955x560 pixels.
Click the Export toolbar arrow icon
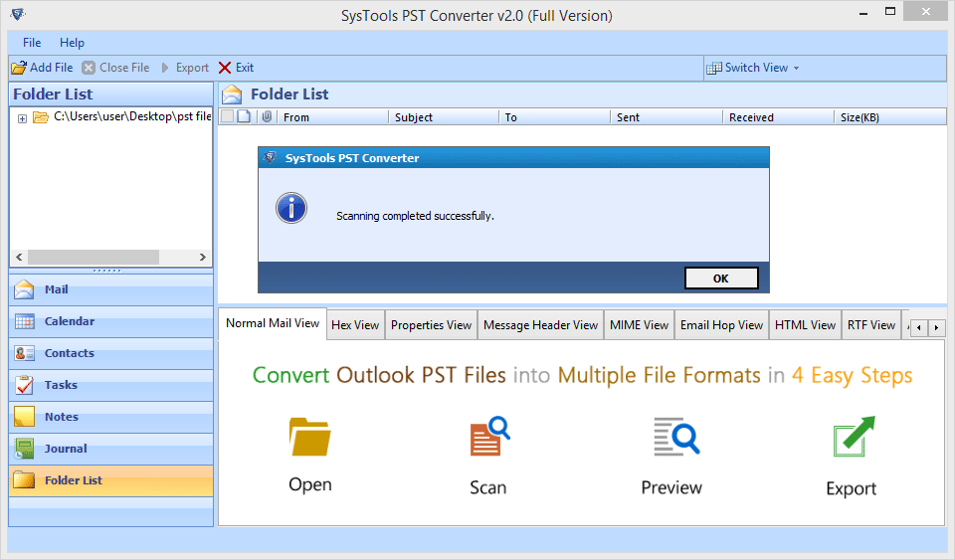click(x=165, y=68)
